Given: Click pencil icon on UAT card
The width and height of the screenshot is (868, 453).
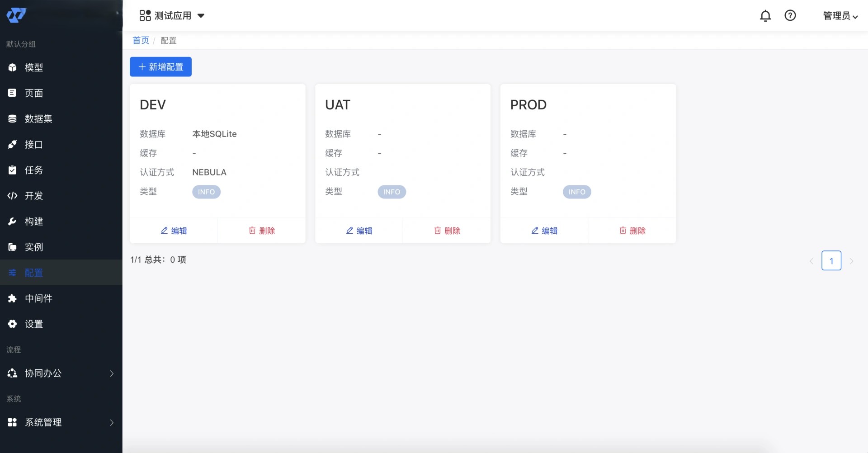Looking at the screenshot, I should click(349, 231).
